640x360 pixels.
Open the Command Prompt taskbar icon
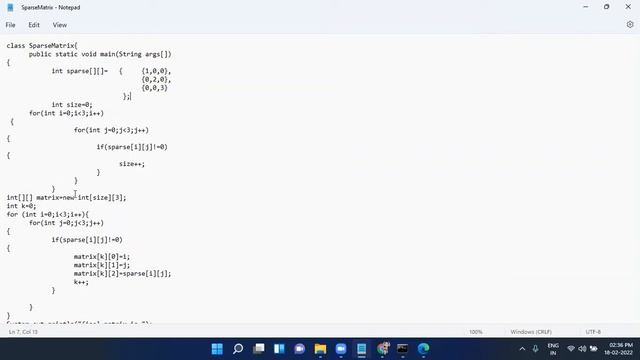tap(402, 349)
